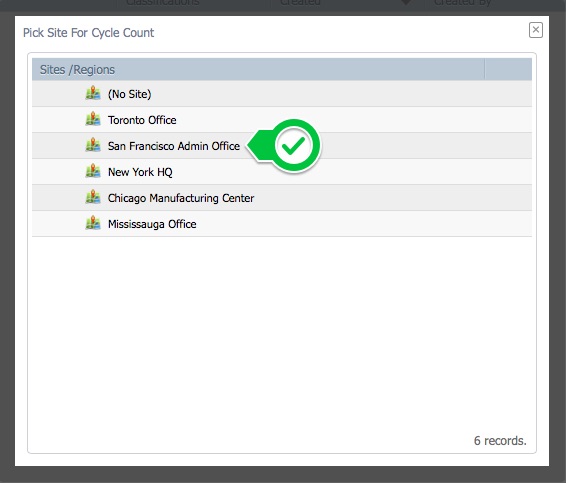Image resolution: width=566 pixels, height=483 pixels.
Task: Select New York HQ site
Action: pos(282,172)
